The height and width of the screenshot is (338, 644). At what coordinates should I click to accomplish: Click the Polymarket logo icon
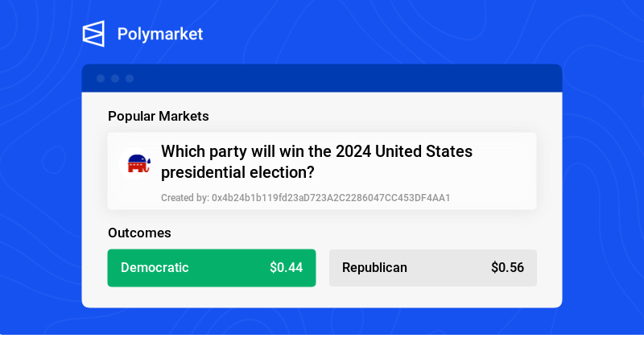[x=93, y=34]
